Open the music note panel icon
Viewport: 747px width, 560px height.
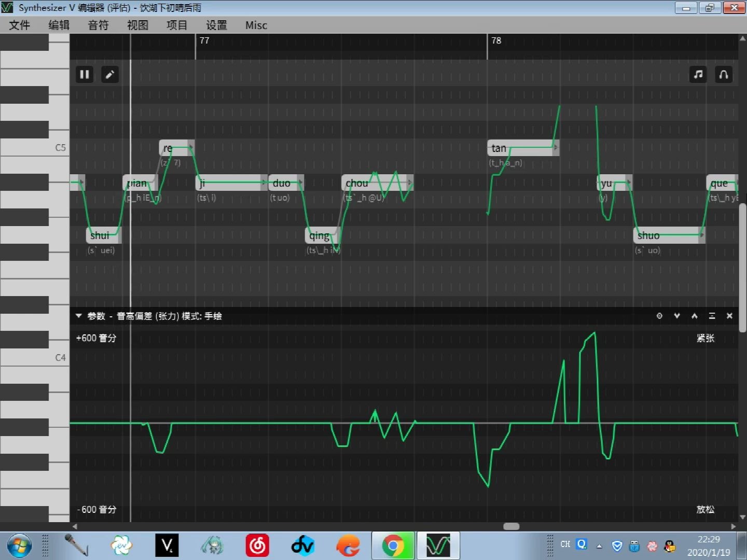[698, 75]
